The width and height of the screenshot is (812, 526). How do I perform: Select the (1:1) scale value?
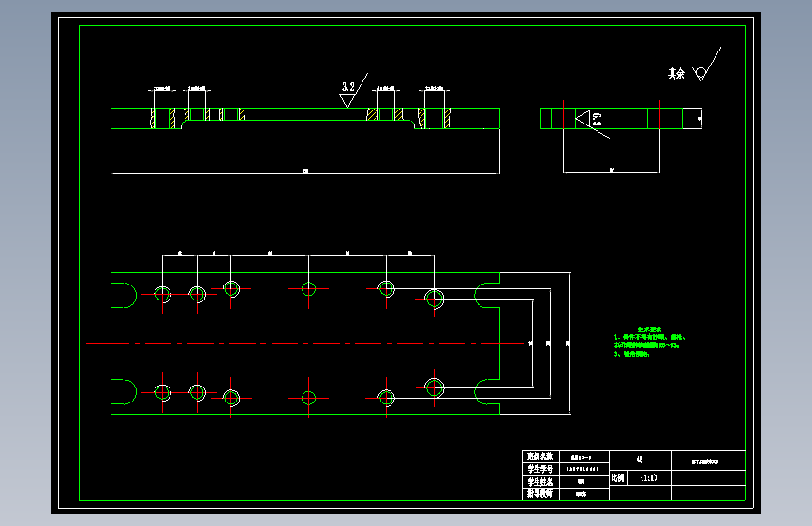click(x=648, y=477)
